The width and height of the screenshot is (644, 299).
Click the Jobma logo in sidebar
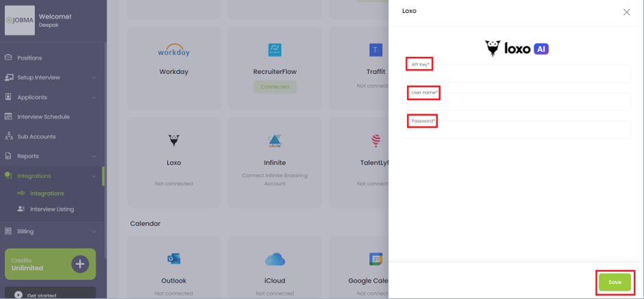point(20,20)
